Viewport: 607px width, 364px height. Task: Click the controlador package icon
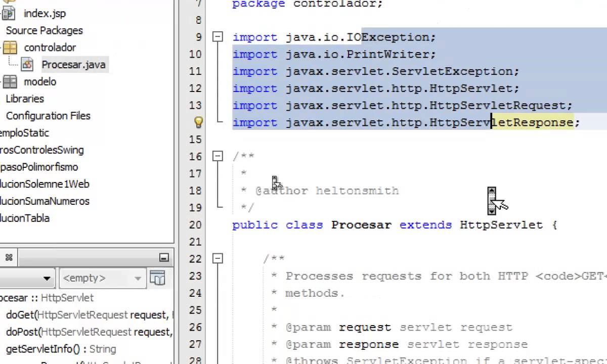click(x=10, y=48)
